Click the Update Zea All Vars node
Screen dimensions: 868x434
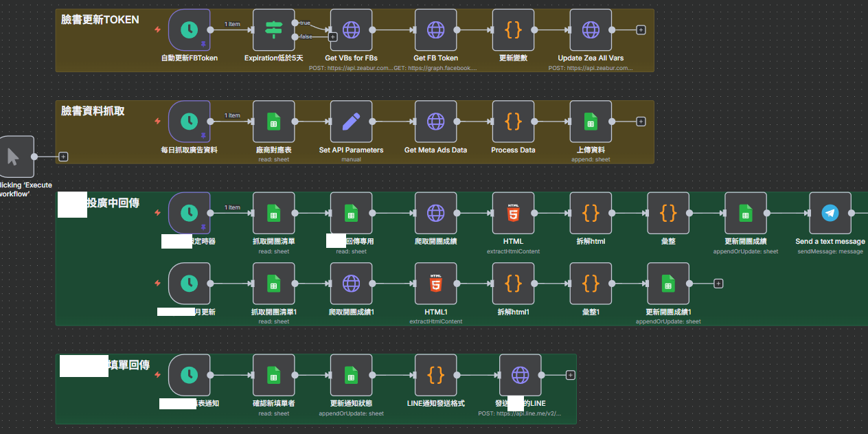pyautogui.click(x=591, y=30)
